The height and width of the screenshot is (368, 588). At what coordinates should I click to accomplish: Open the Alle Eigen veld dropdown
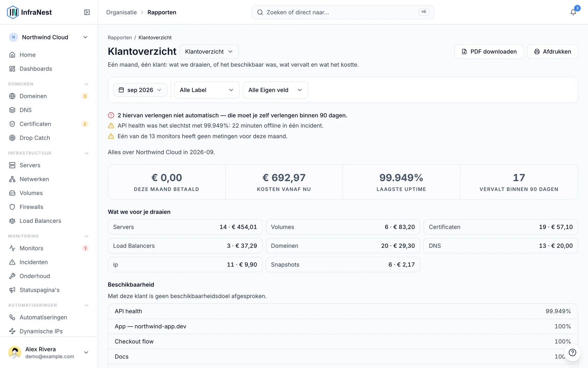(x=275, y=90)
